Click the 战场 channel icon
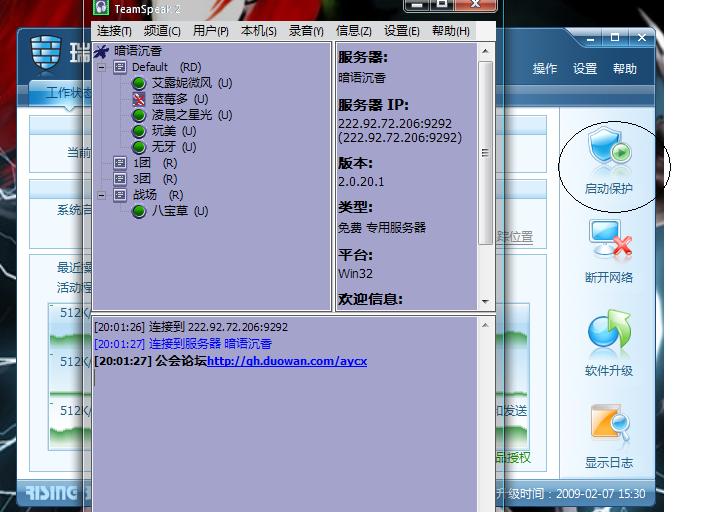The image size is (720, 512). pyautogui.click(x=120, y=195)
